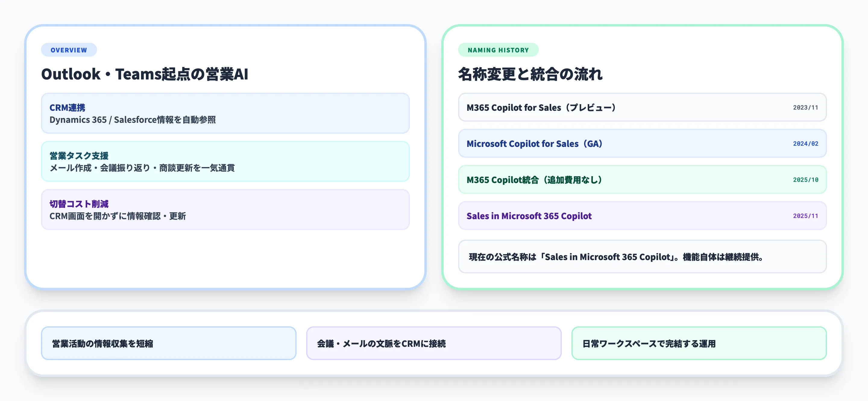Click the 2024/02 date label
Image resolution: width=868 pixels, height=401 pixels.
coord(806,144)
